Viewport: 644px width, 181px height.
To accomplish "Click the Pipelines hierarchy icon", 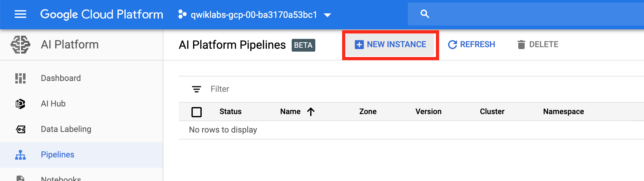I will coord(20,155).
